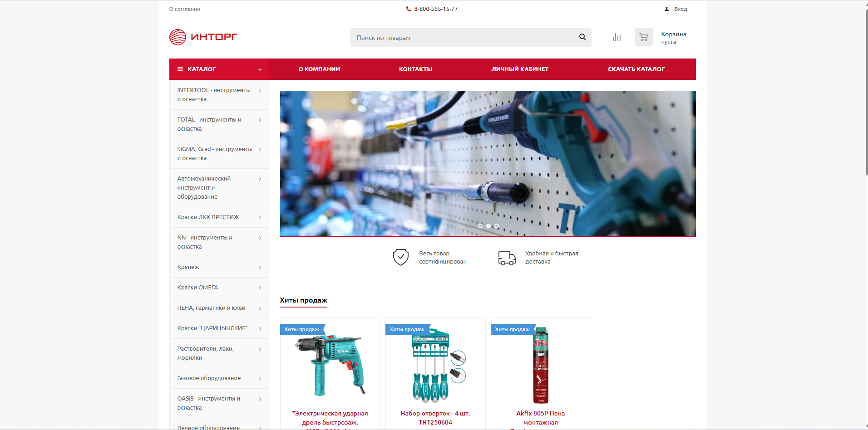Expand Краски ЛКХ ПРЕСТИЖ arrow
This screenshot has height=430, width=868.
tap(260, 218)
